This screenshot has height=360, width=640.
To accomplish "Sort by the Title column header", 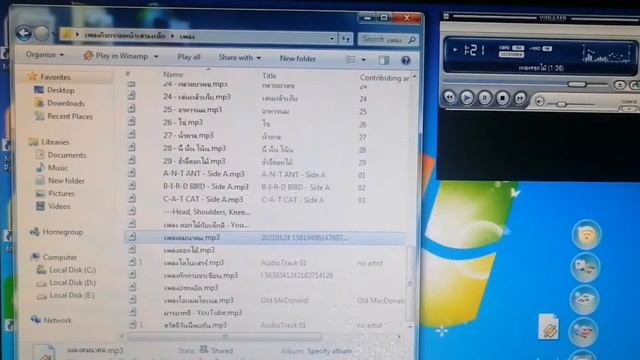I will point(269,76).
